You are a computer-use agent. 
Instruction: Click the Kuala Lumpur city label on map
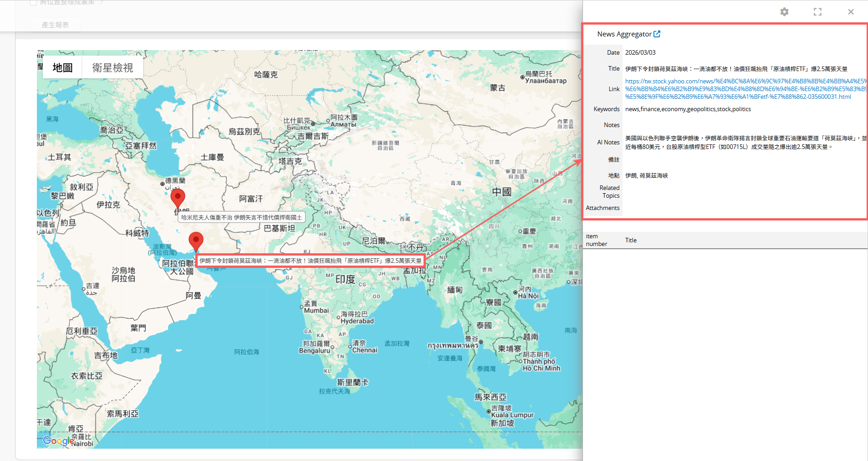pos(512,415)
